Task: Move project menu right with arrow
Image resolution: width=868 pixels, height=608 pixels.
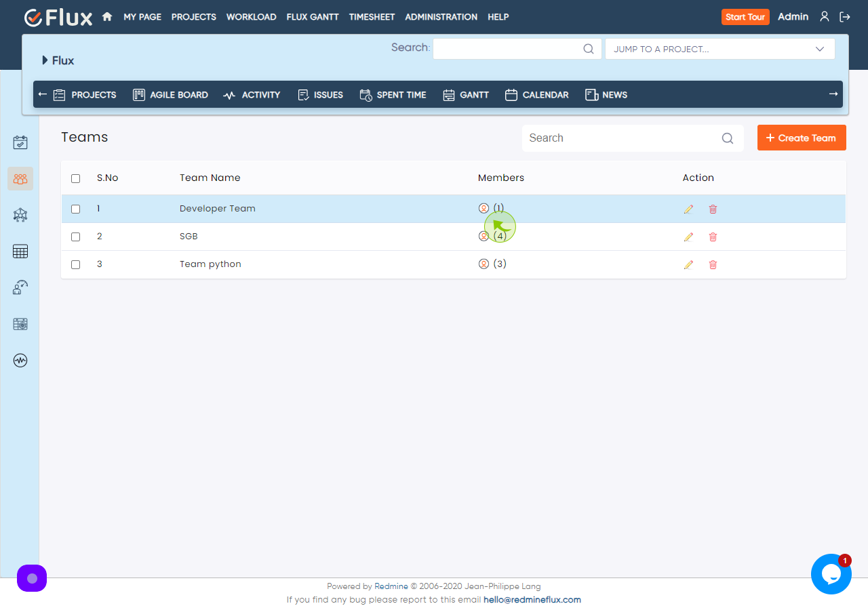Action: (833, 94)
